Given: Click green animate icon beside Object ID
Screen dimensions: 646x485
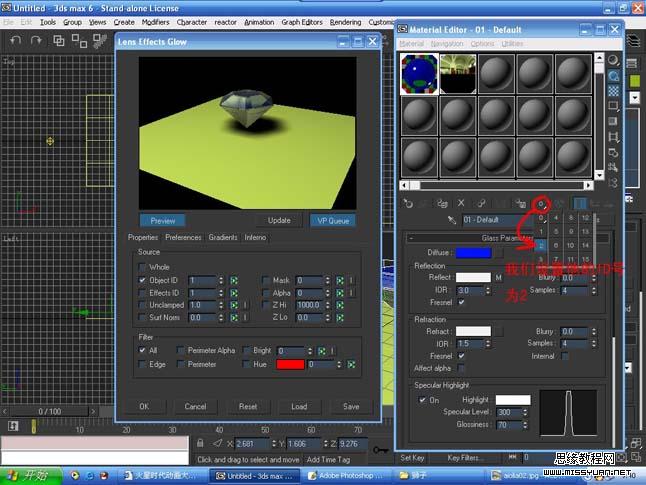Looking at the screenshot, I should pyautogui.click(x=234, y=281).
